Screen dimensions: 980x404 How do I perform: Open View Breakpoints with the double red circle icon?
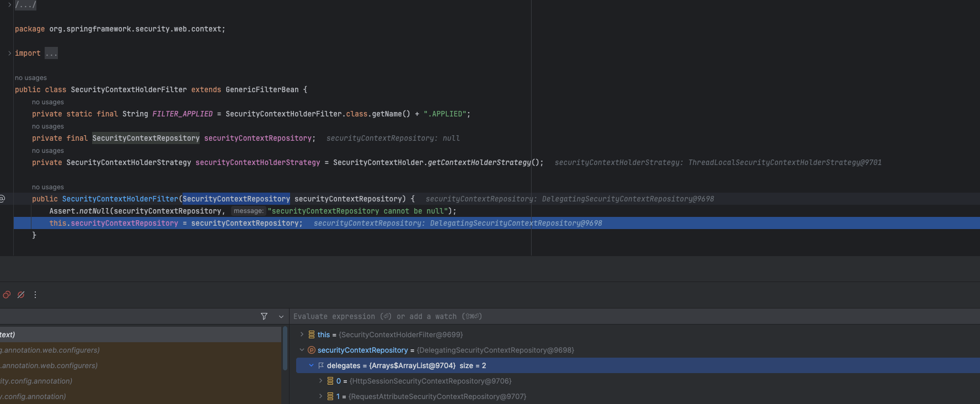pos(7,295)
